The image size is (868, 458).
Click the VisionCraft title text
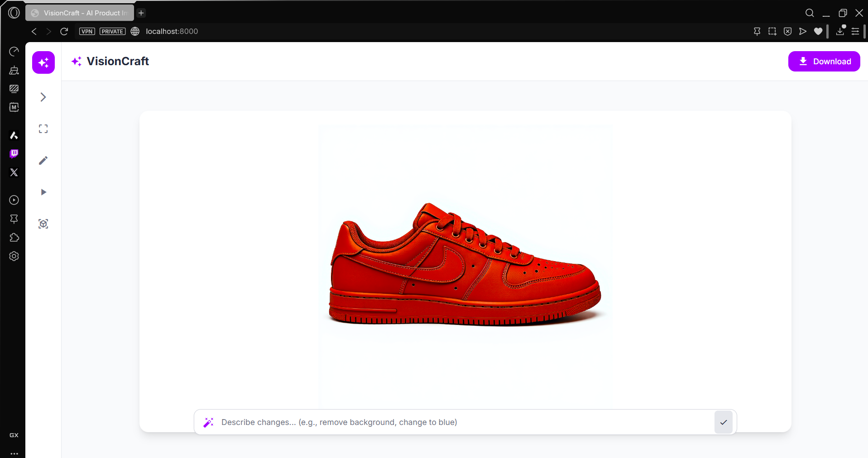click(x=118, y=61)
